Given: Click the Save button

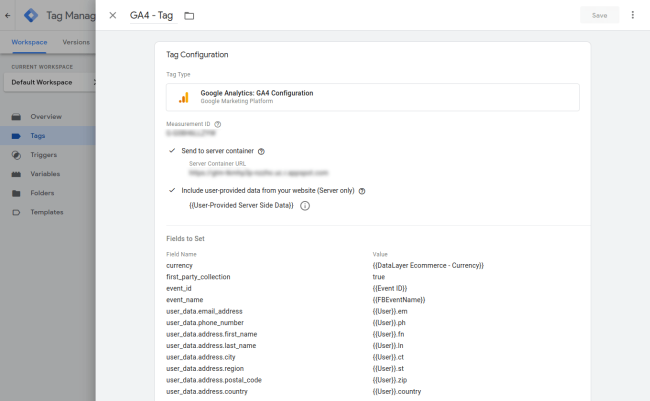Looking at the screenshot, I should tap(599, 16).
